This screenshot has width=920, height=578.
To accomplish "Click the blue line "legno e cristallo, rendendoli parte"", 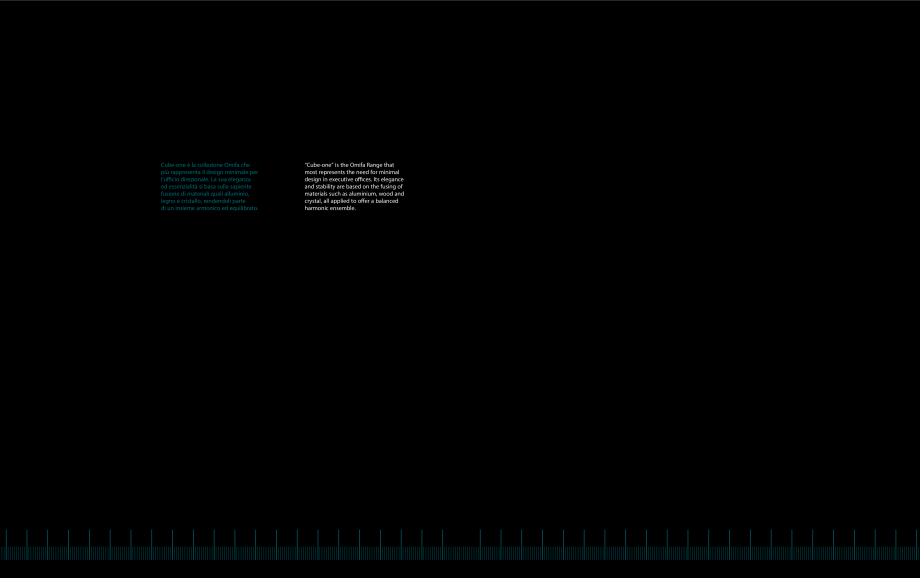I will pyautogui.click(x=202, y=201).
